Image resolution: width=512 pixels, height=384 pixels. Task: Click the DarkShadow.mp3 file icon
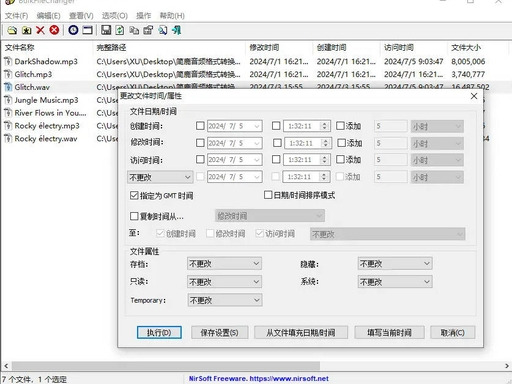point(8,61)
